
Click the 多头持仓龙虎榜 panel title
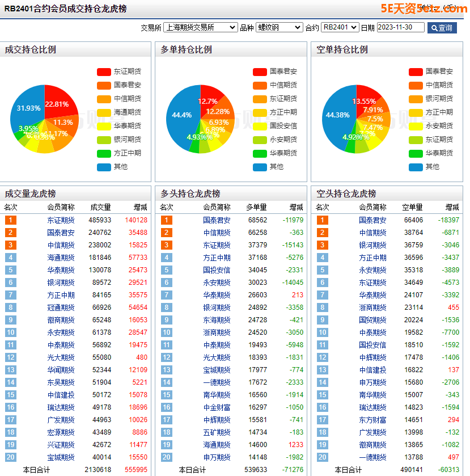pyautogui.click(x=190, y=193)
